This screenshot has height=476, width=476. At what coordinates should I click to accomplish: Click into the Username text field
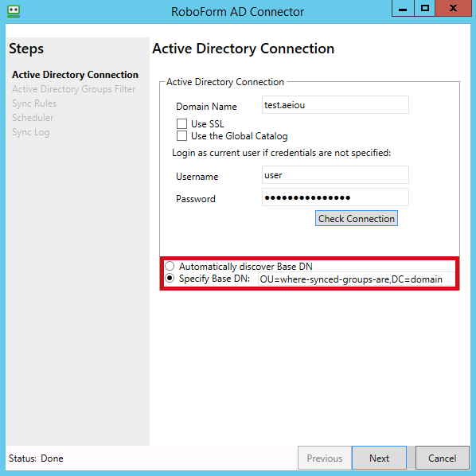click(x=335, y=175)
